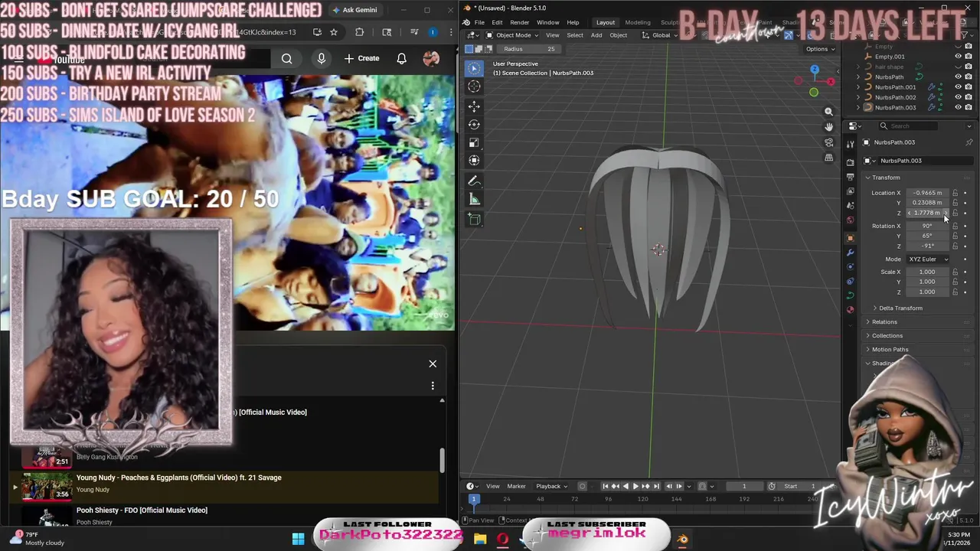Select the Transform tool
Image resolution: width=980 pixels, height=551 pixels.
(474, 160)
